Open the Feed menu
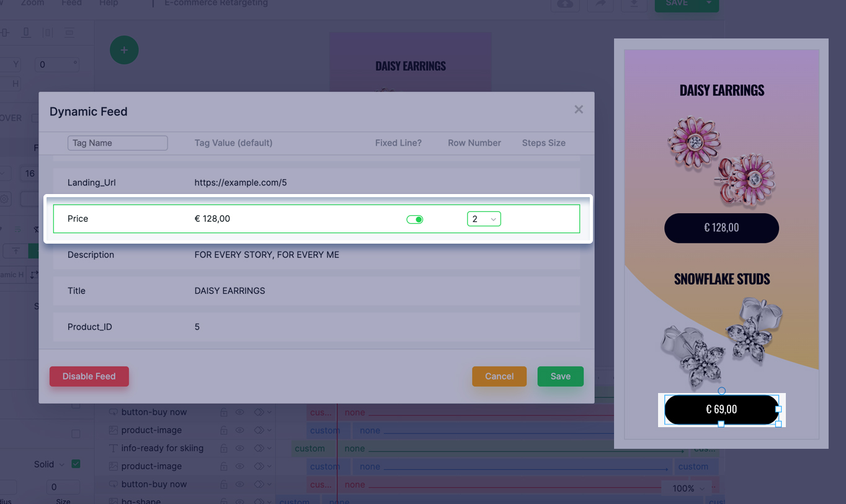 tap(71, 3)
